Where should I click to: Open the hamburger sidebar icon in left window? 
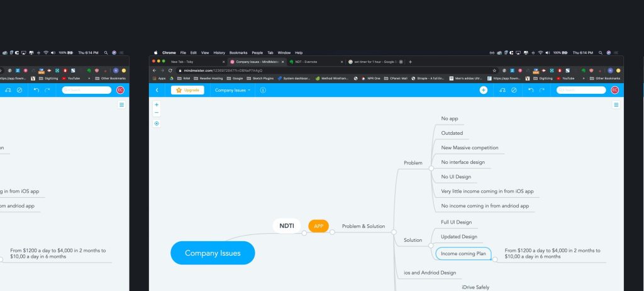121,105
